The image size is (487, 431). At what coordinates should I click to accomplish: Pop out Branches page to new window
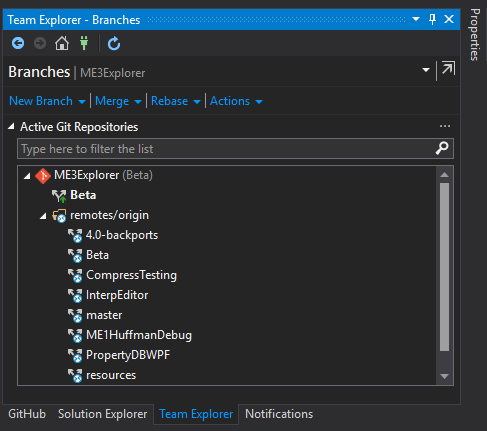click(448, 68)
